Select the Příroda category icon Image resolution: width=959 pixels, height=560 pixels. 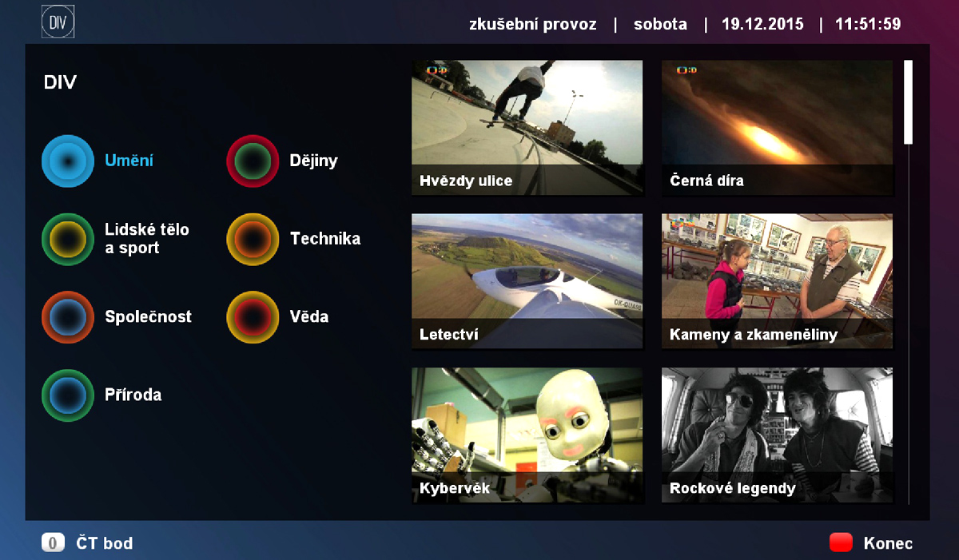coord(67,395)
